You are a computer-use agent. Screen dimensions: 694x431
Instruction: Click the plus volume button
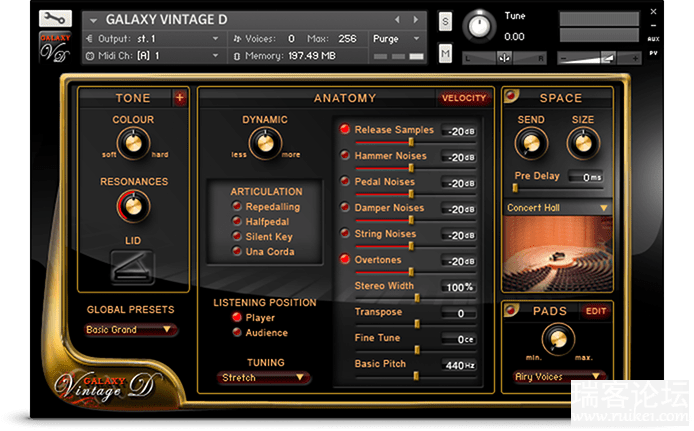(635, 58)
